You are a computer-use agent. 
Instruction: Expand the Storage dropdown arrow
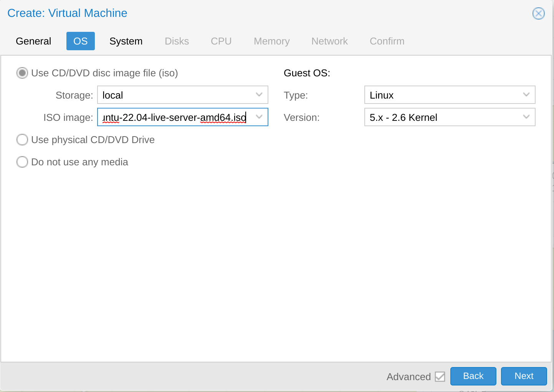(x=259, y=95)
